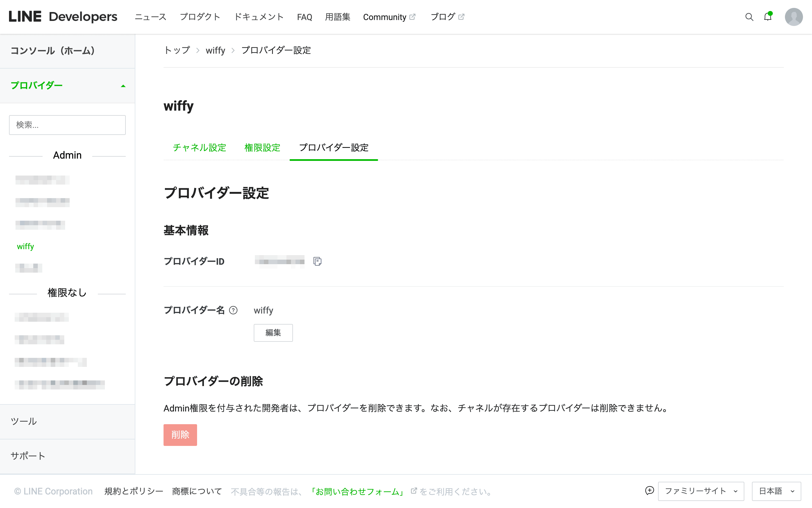
Task: Copy the provider ID with copy icon
Action: 317,261
